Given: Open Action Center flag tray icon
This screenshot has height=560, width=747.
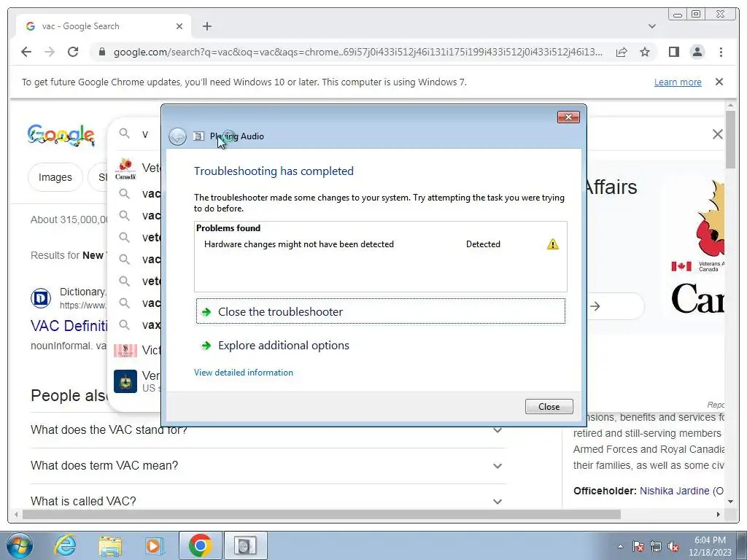Looking at the screenshot, I should click(638, 546).
